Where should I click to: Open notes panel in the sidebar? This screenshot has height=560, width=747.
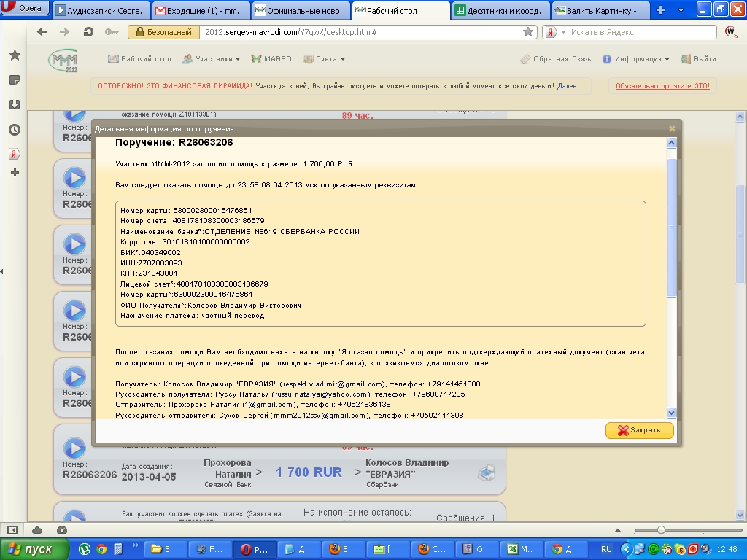[x=15, y=80]
